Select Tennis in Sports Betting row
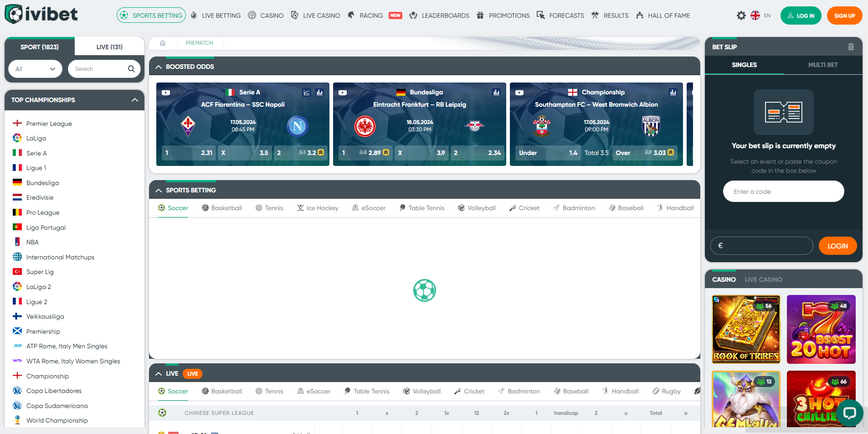 [269, 208]
